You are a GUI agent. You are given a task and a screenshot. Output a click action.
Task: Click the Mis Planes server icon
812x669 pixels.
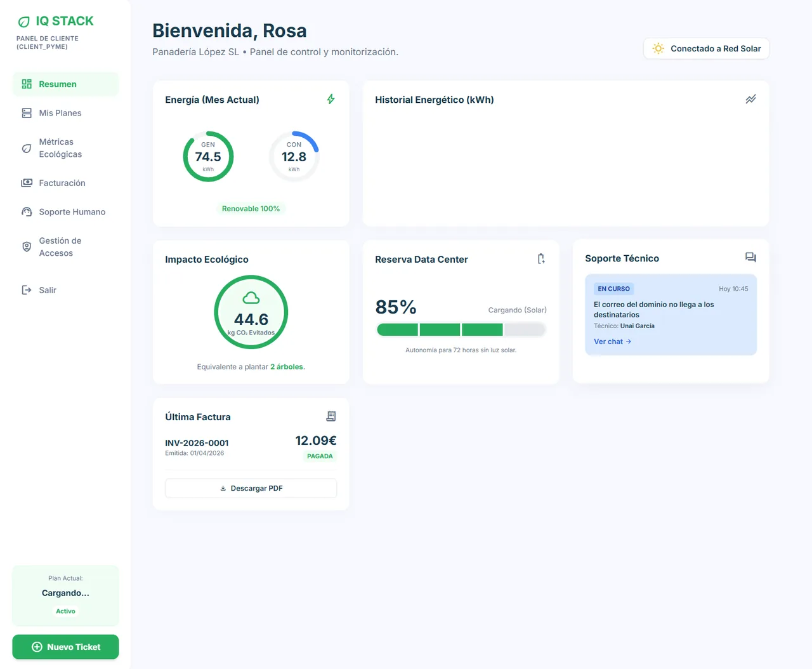click(27, 113)
